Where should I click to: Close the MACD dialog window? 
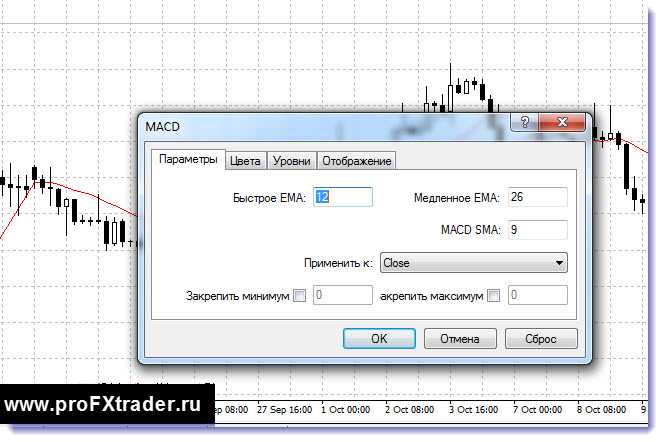(562, 122)
